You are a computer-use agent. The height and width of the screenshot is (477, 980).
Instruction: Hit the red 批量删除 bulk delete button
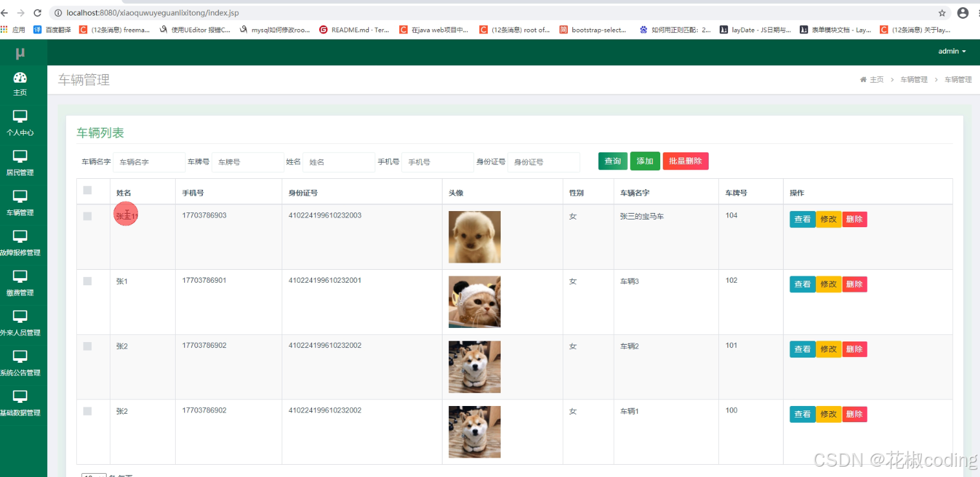(x=685, y=161)
